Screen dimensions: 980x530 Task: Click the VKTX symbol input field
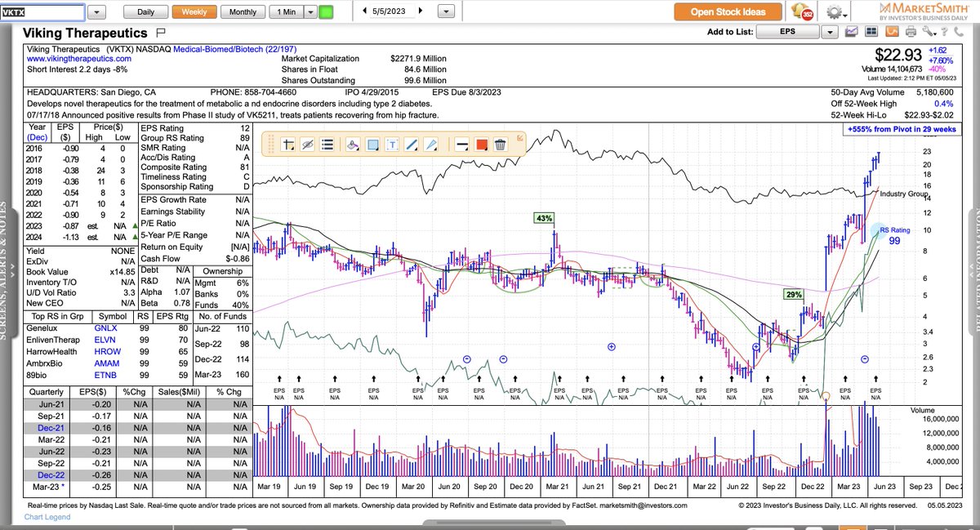coord(42,12)
